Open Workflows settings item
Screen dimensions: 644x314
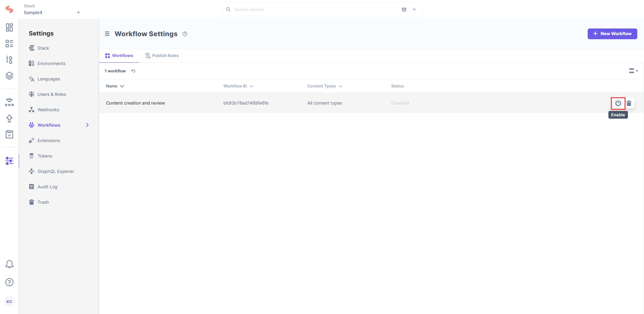(44, 125)
